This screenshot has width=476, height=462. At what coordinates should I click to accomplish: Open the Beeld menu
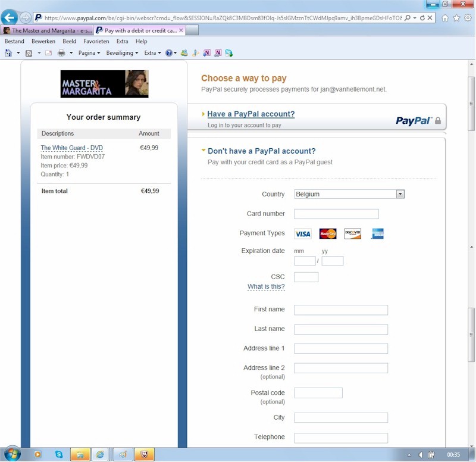pyautogui.click(x=69, y=41)
